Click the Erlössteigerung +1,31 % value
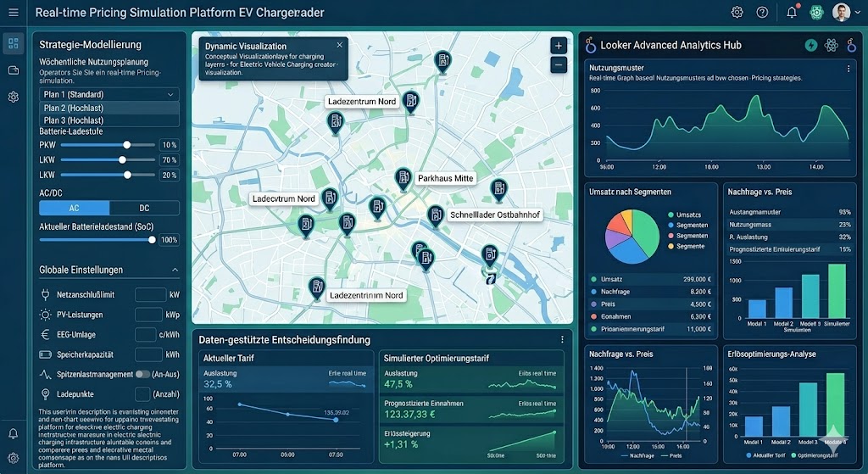 point(401,444)
